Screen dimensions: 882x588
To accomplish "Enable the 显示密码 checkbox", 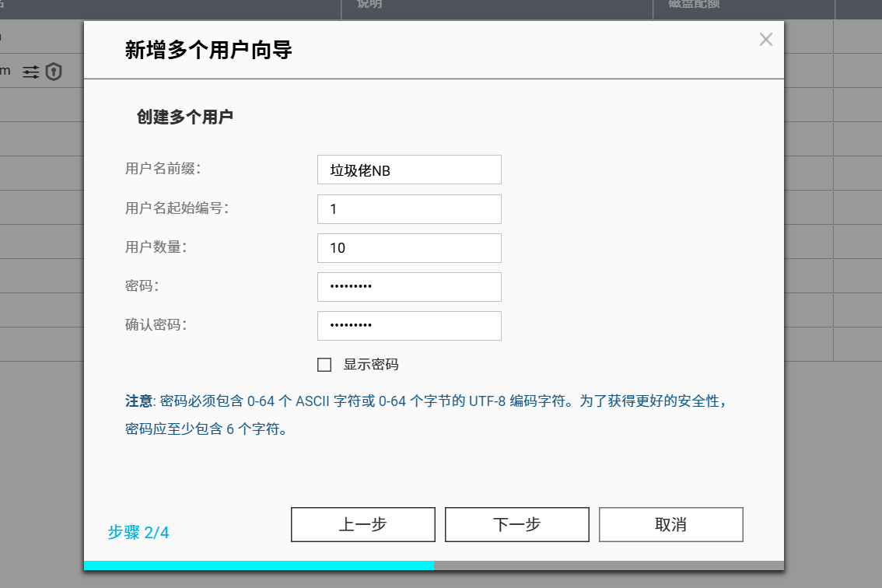I will click(324, 365).
